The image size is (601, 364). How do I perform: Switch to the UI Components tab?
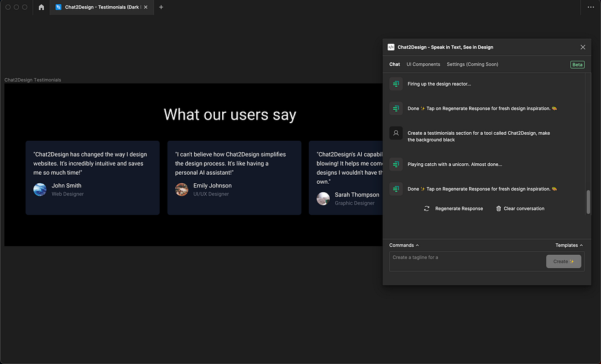[x=423, y=64]
